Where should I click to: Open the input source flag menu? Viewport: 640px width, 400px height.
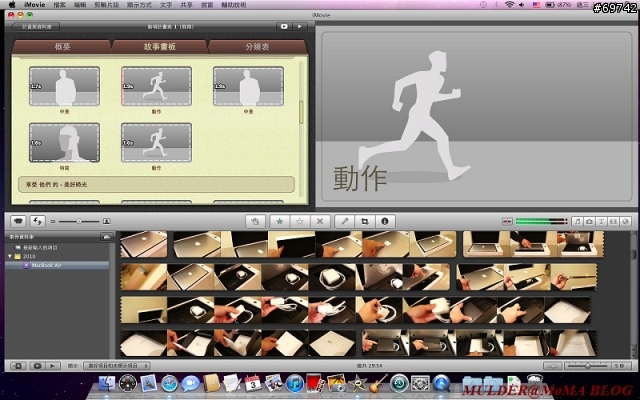536,5
